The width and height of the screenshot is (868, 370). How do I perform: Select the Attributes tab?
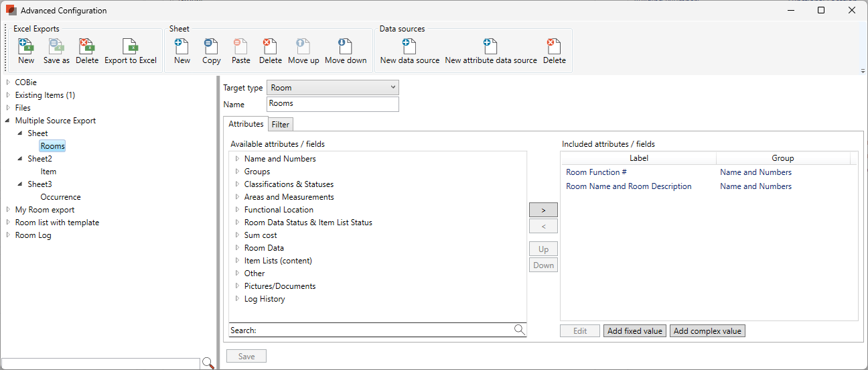(246, 124)
